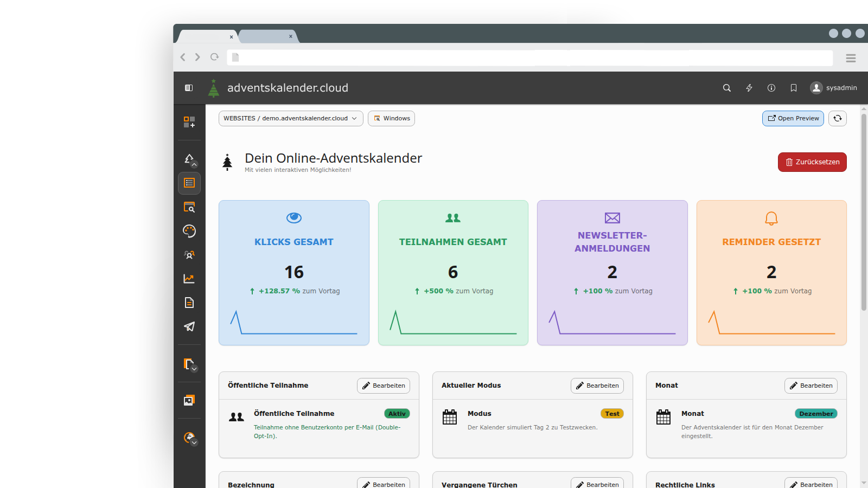Open dashboard add-widget sidebar icon
868x488 pixels.
click(x=189, y=122)
